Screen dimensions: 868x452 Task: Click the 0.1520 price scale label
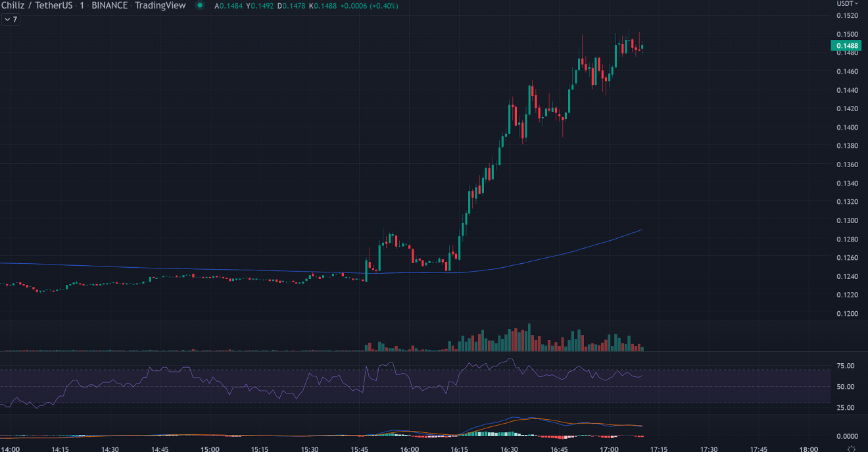click(x=846, y=16)
